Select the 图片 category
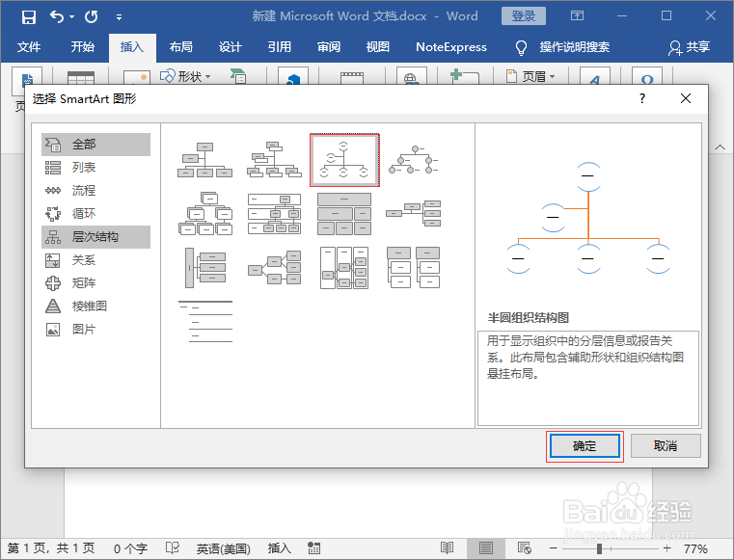The height and width of the screenshot is (560, 734). click(x=95, y=330)
